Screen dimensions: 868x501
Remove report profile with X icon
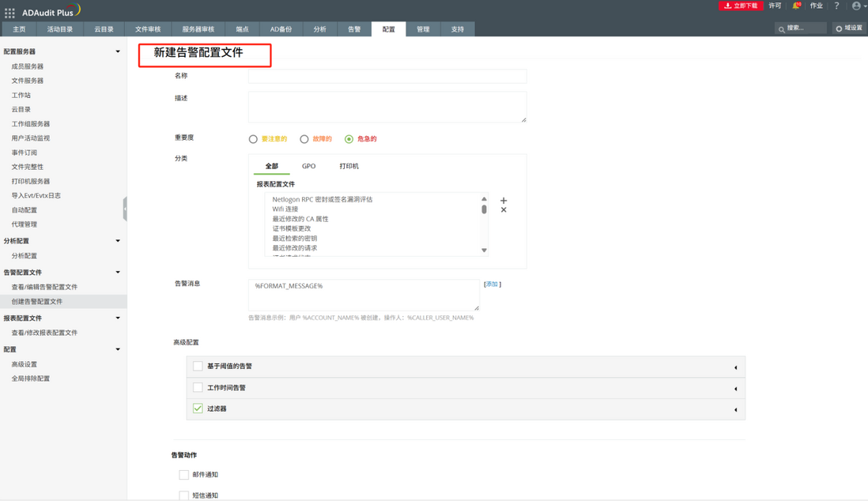504,210
